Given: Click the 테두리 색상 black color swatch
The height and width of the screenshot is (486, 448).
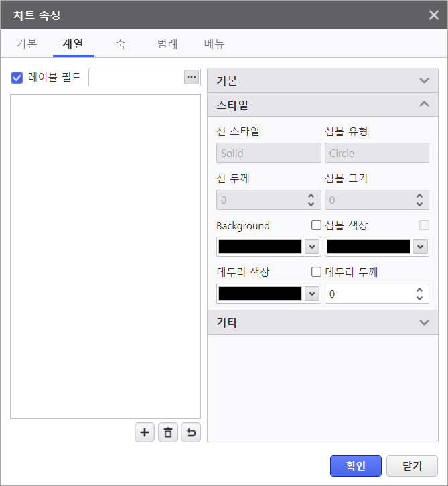Looking at the screenshot, I should 260,294.
